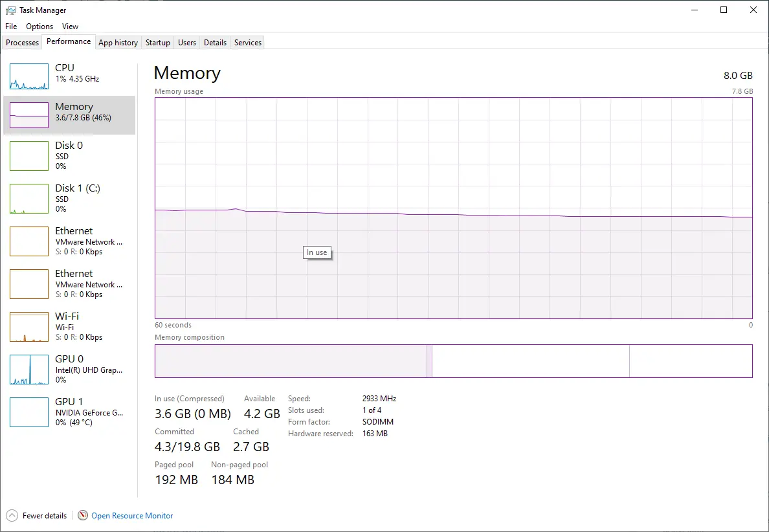Click the 4.3/19.8 GB Committed value
The height and width of the screenshot is (532, 769).
point(187,447)
